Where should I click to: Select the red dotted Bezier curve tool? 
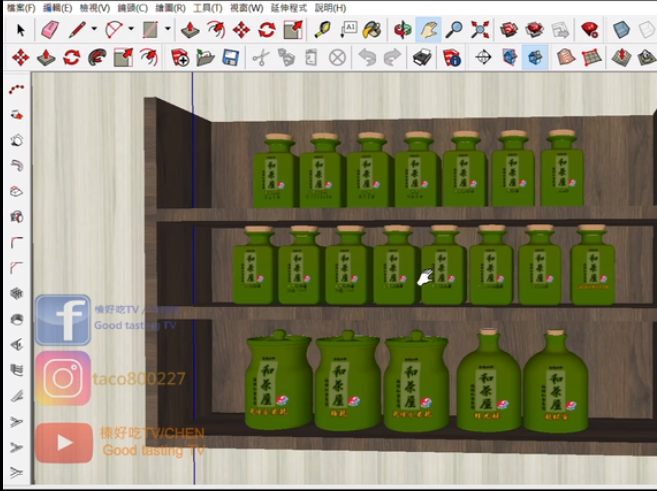17,89
